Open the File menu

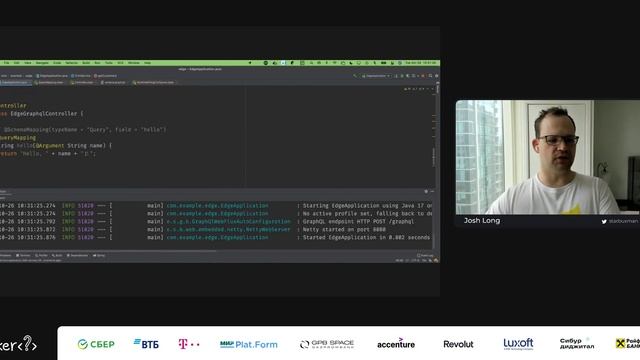pos(6,63)
